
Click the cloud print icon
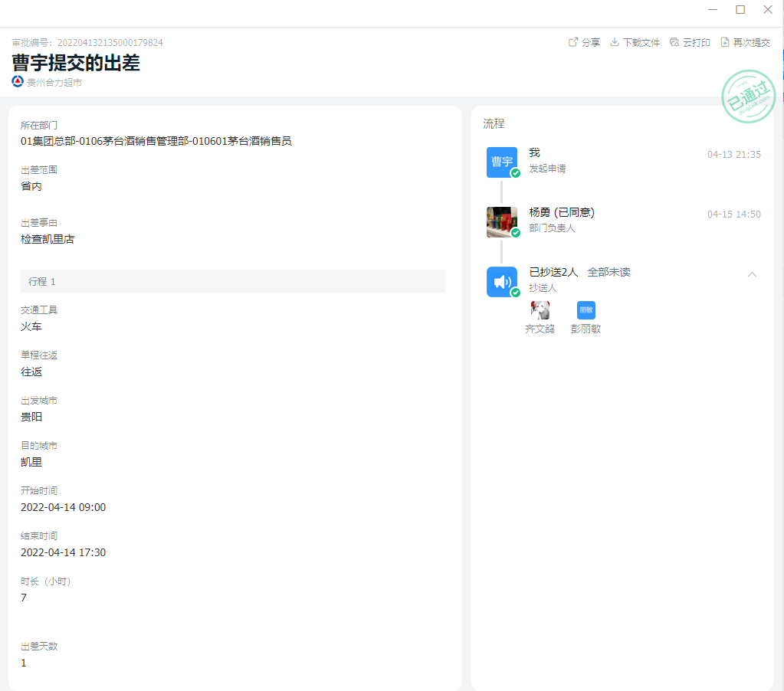[x=674, y=42]
